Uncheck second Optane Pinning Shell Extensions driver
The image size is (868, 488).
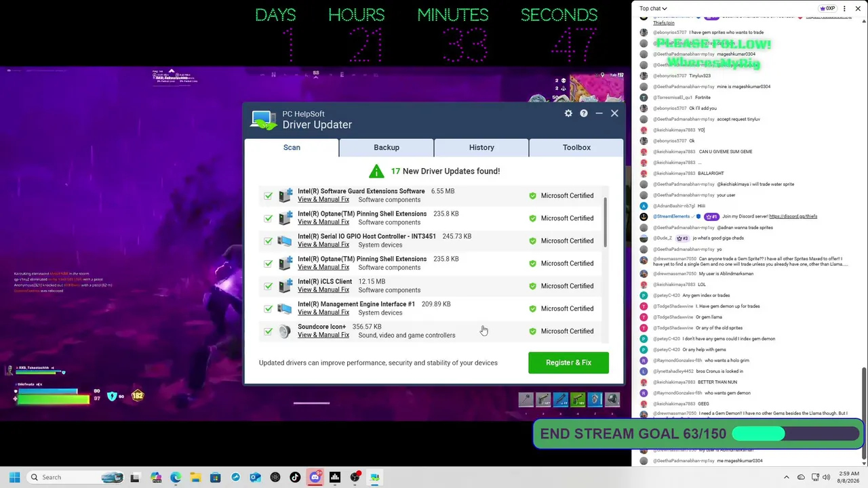tap(269, 264)
